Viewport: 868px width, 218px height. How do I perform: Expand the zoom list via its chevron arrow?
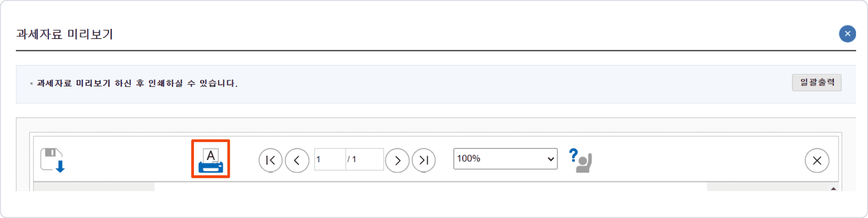(551, 159)
